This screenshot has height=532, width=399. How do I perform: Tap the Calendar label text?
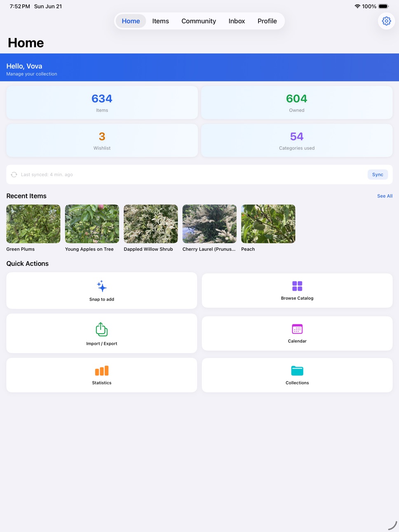(297, 341)
